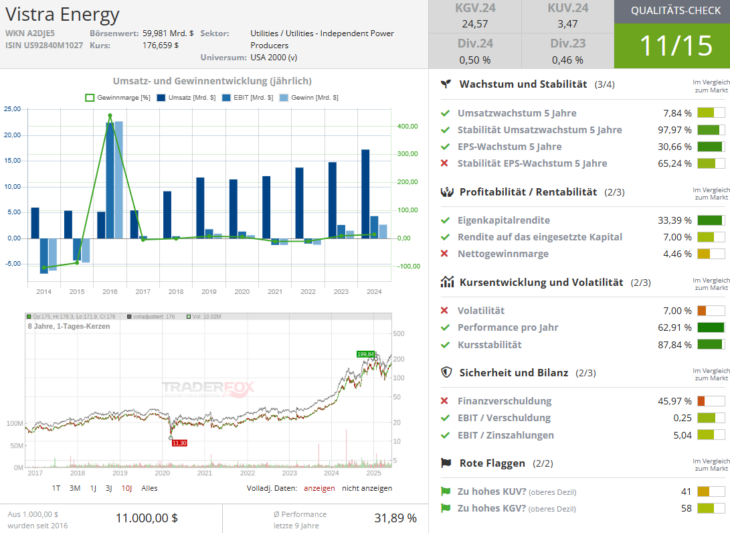Open the Finanzverschuldung metric
Image resolution: width=730 pixels, height=533 pixels.
point(505,401)
